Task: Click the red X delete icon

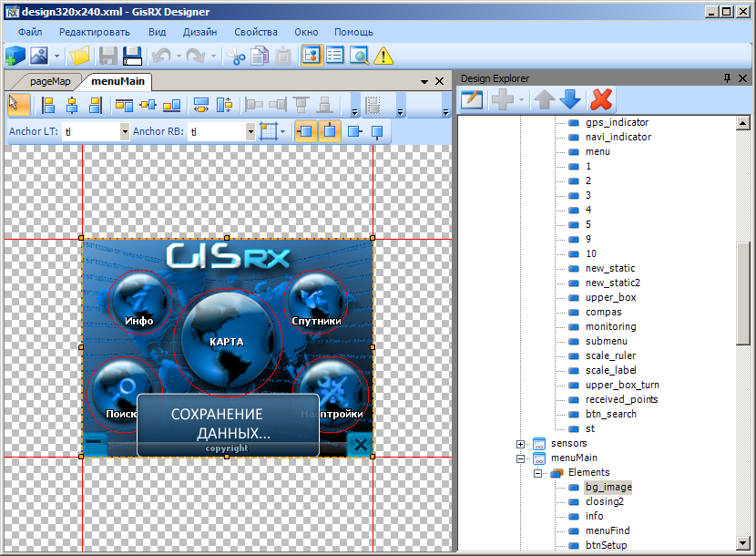Action: coord(601,100)
